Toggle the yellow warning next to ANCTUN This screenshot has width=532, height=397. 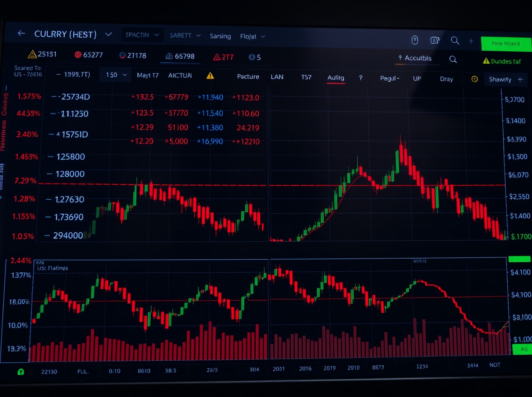pyautogui.click(x=210, y=76)
